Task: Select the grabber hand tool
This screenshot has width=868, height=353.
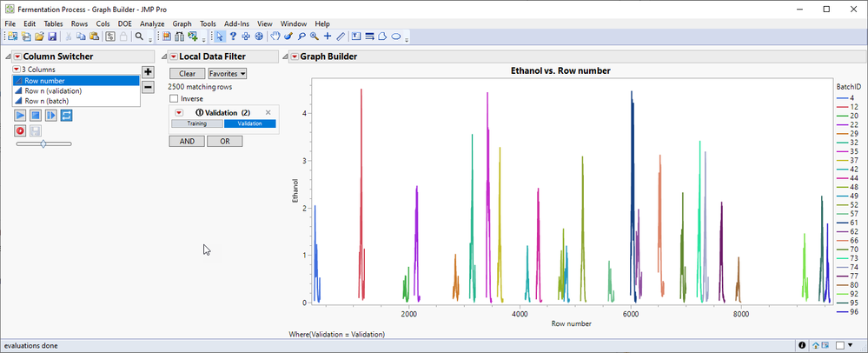Action: pyautogui.click(x=275, y=37)
